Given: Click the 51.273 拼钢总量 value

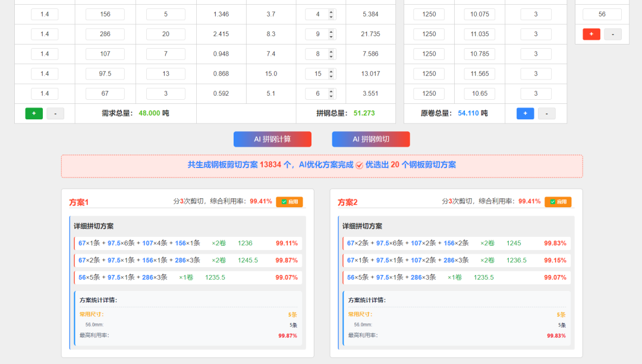Looking at the screenshot, I should tap(364, 113).
